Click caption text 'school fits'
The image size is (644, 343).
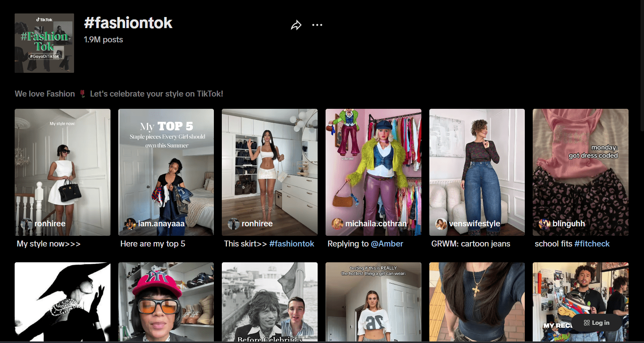554,244
